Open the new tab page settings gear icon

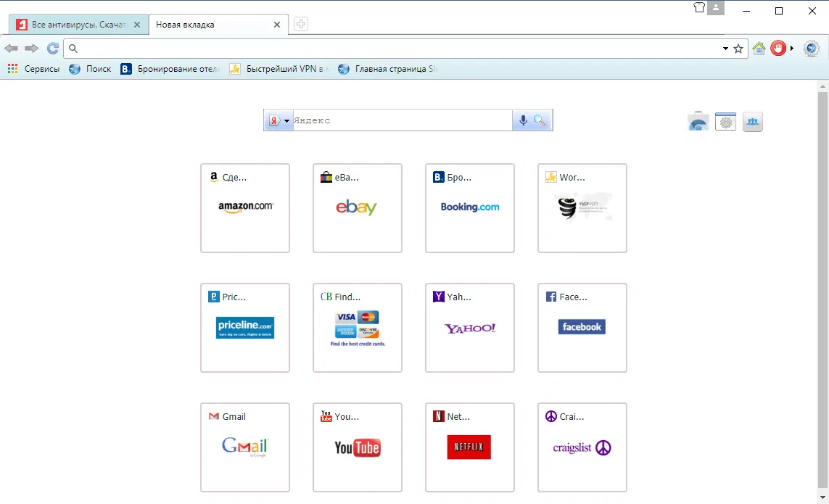pos(725,122)
